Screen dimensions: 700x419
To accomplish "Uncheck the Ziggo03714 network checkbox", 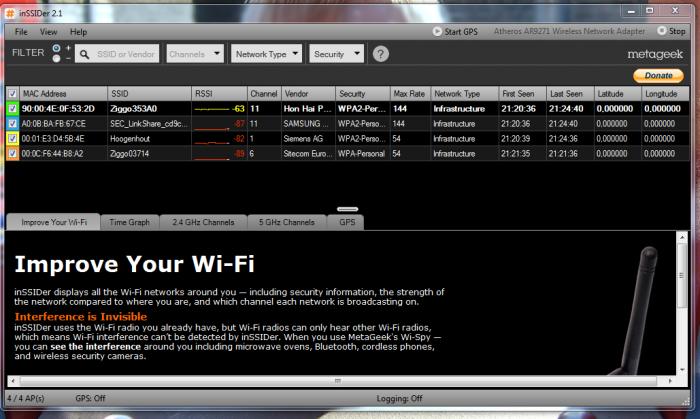I will pyautogui.click(x=12, y=154).
